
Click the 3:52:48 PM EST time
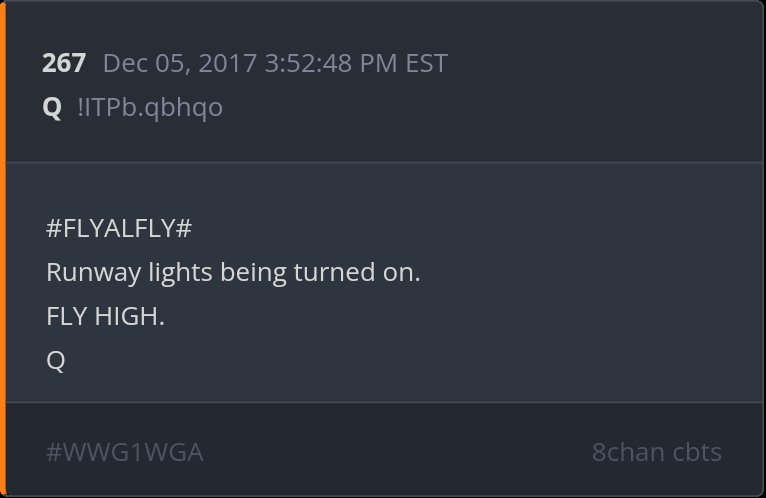pos(355,63)
